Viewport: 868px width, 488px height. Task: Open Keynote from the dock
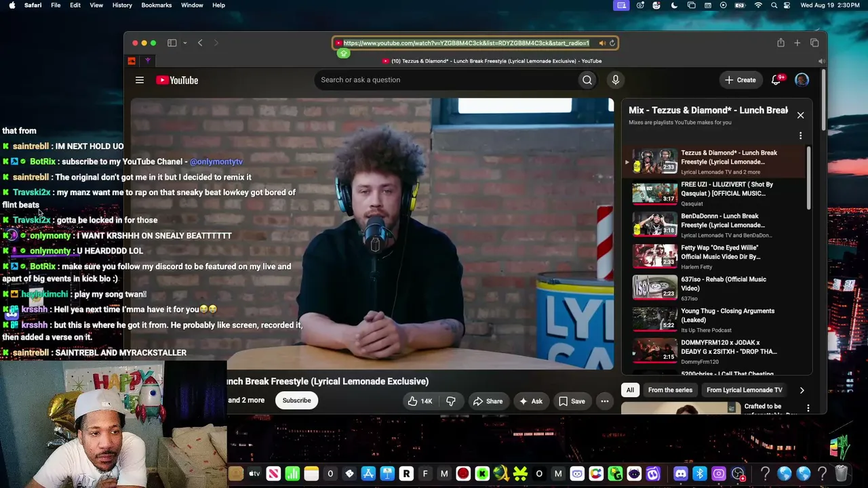point(387,474)
